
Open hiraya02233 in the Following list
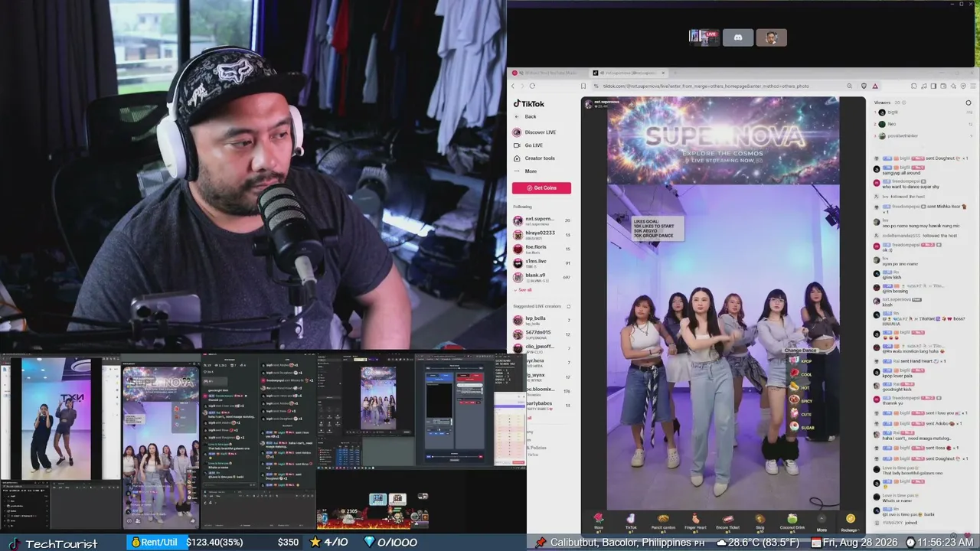[x=542, y=234]
